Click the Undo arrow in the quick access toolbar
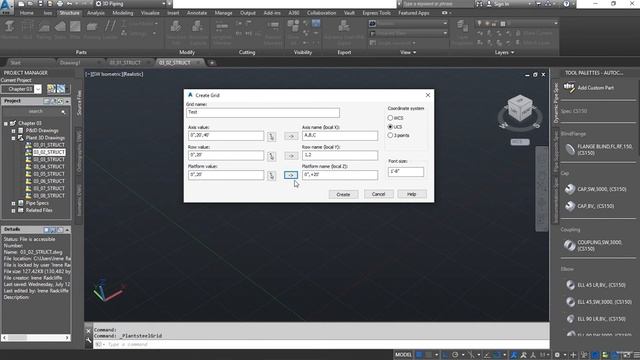Screen dimensions: 640x360 pyautogui.click(x=70, y=4)
